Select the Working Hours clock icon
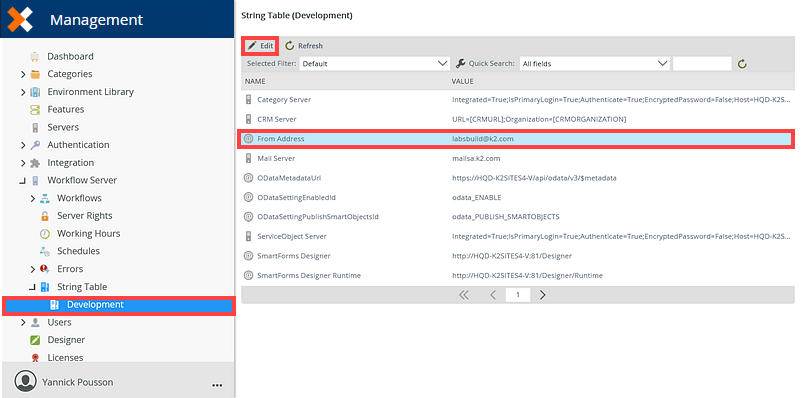802x398 pixels. pyautogui.click(x=45, y=233)
